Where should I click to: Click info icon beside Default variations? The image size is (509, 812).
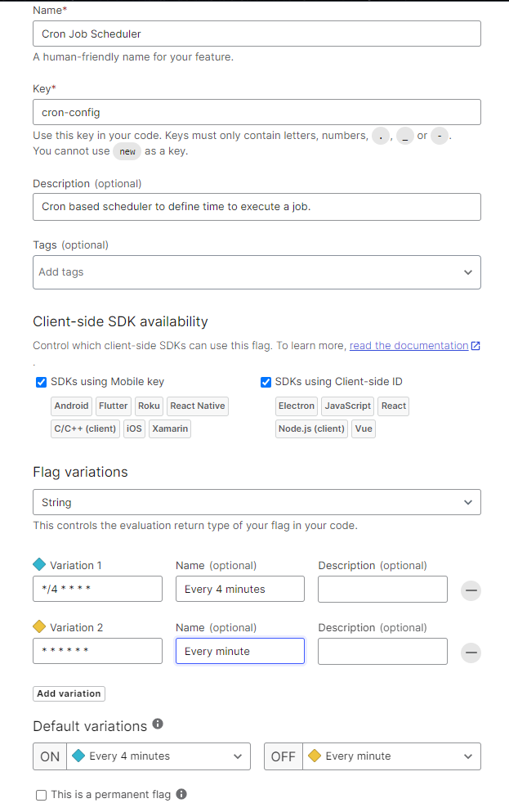coord(158,724)
